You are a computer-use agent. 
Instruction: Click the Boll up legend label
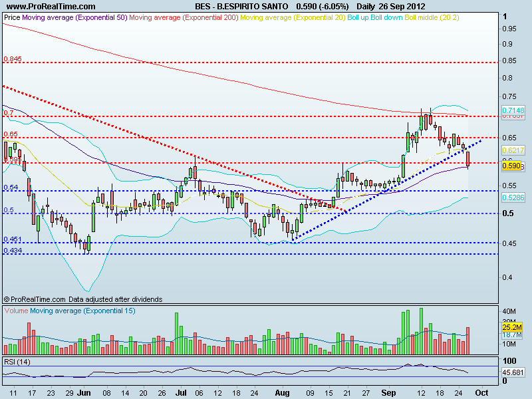(358, 17)
